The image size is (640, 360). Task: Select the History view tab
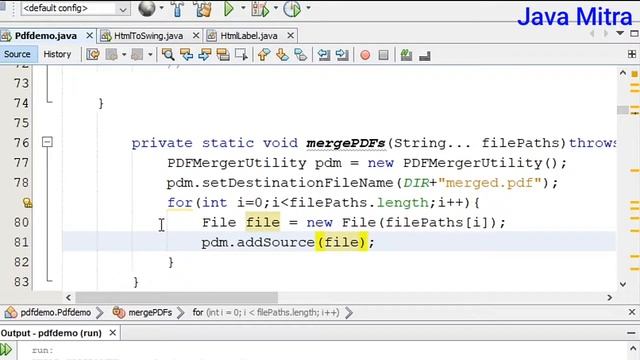57,54
